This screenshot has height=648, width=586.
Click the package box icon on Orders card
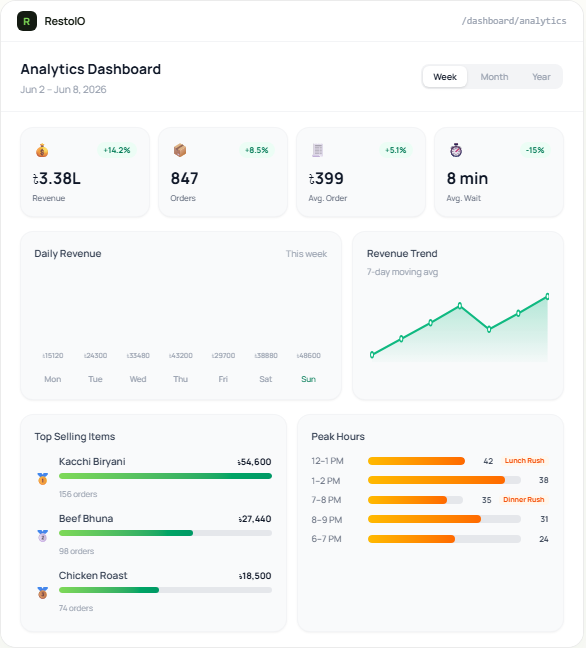coord(180,150)
